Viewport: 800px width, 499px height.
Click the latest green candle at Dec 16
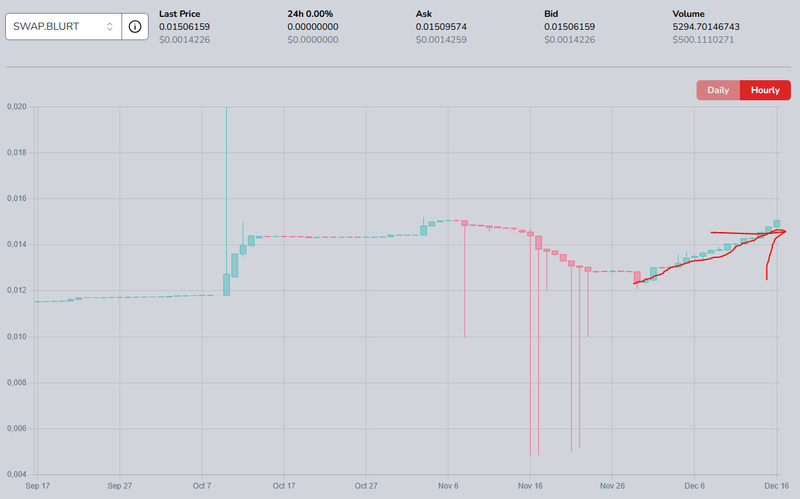click(x=777, y=224)
